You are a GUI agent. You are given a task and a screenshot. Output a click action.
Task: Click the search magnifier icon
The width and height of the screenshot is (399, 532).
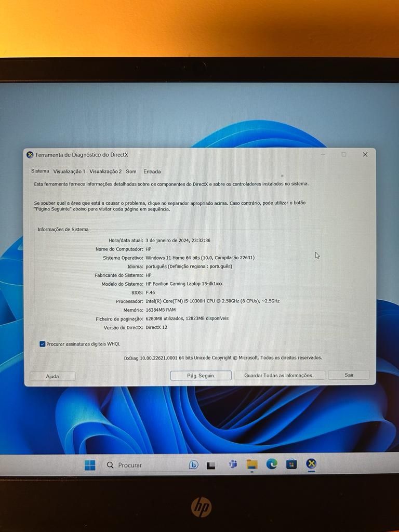click(x=110, y=465)
